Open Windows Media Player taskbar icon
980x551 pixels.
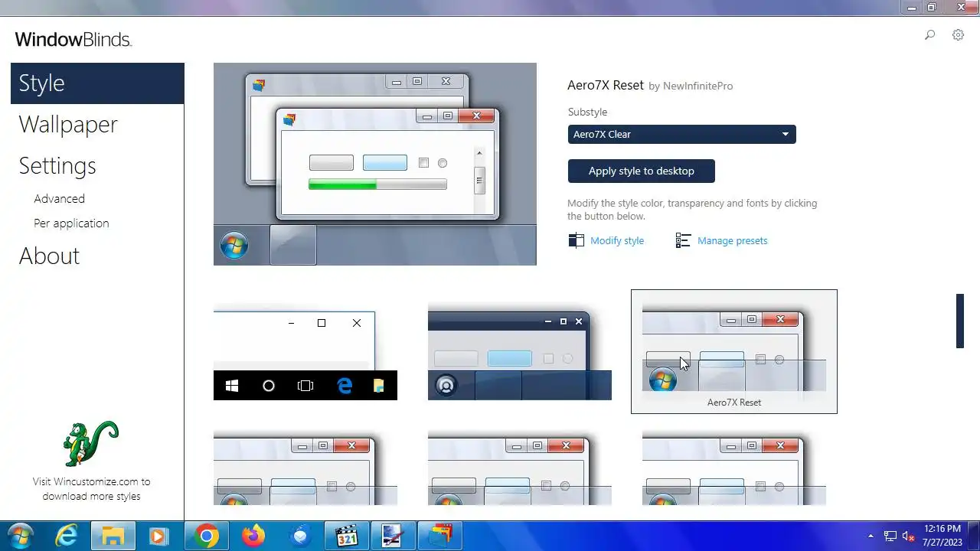(159, 536)
